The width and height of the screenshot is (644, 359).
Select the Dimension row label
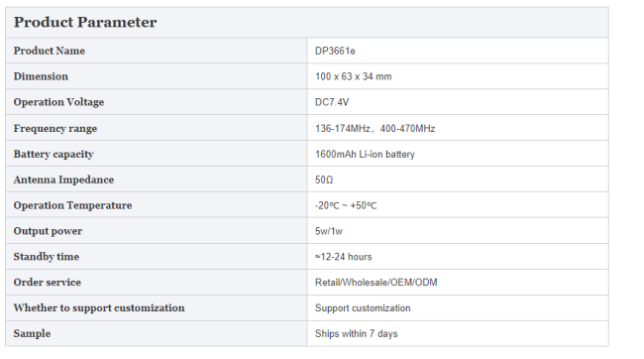pos(41,76)
